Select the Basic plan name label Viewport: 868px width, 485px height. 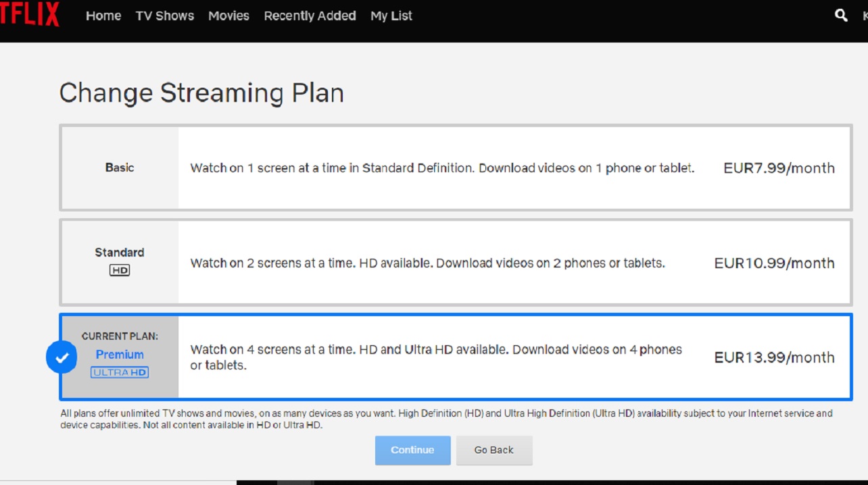(x=120, y=168)
